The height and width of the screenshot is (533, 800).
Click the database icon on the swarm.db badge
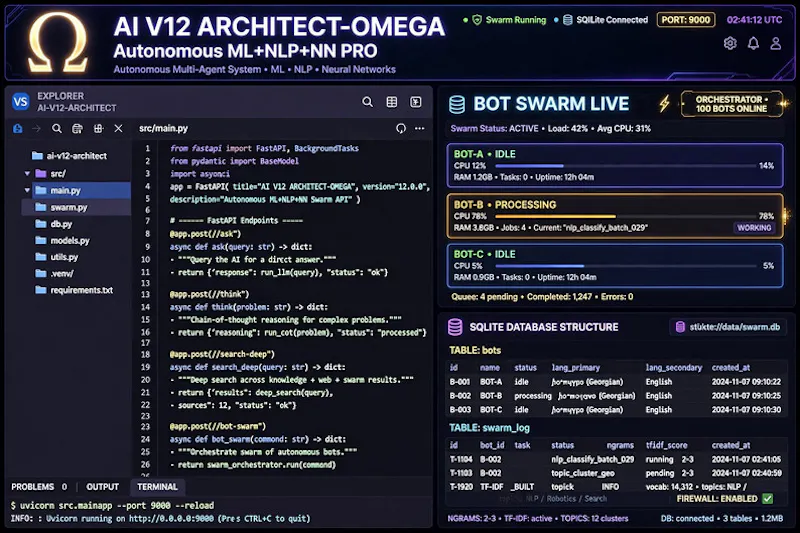tap(680, 327)
